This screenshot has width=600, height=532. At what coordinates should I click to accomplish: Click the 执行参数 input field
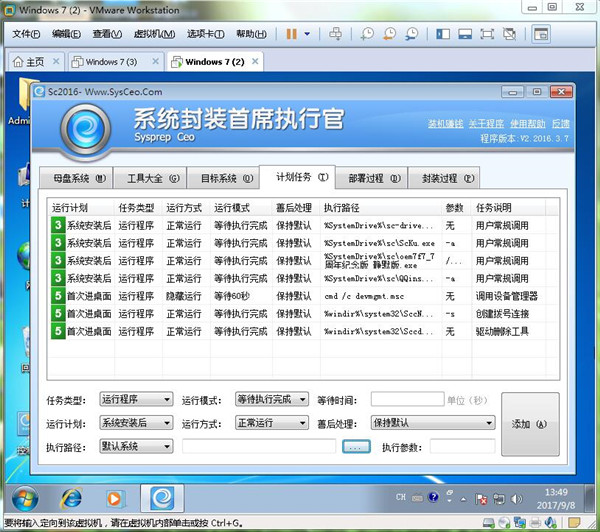pos(462,446)
